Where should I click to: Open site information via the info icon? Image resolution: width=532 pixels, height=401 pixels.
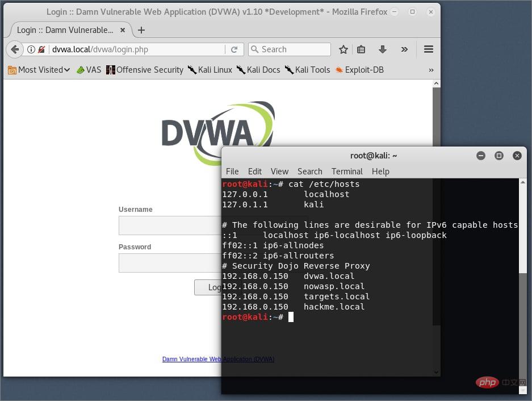click(x=31, y=49)
